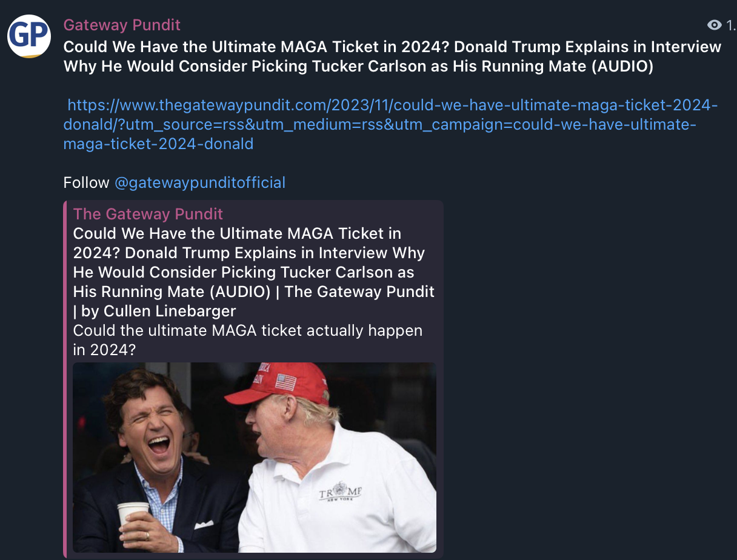Screen dimensions: 737x560
Task: Click the flag patch on the red cap
Action: [286, 382]
